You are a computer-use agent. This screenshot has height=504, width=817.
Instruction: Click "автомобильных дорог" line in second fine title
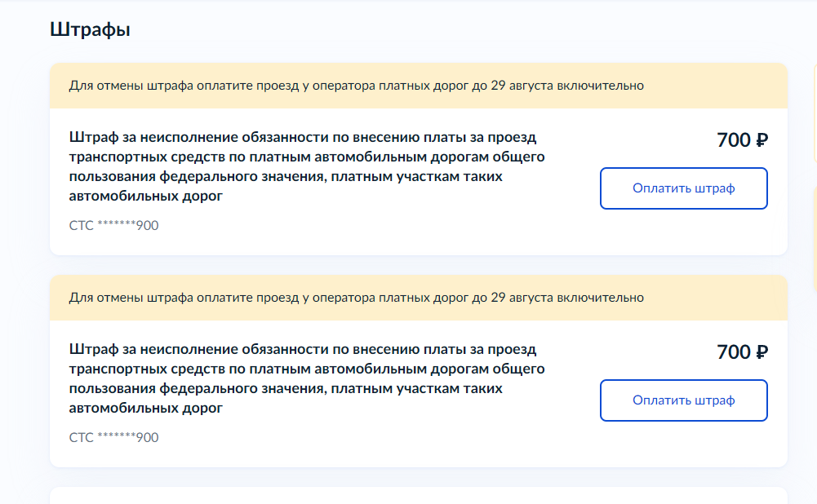146,409
